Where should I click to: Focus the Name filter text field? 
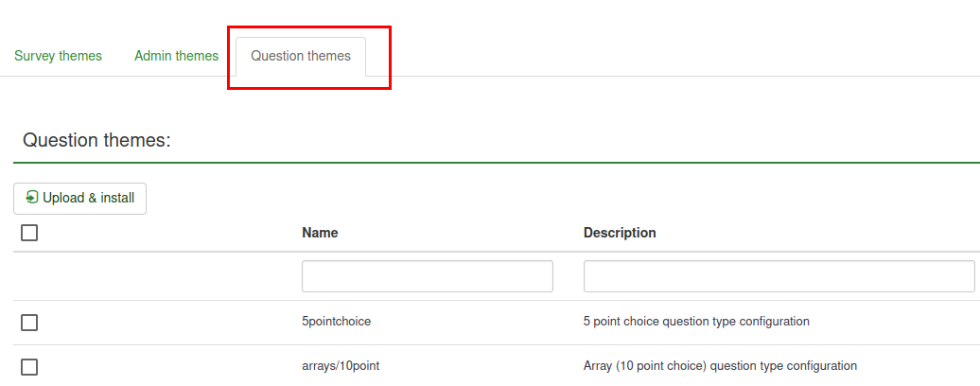click(427, 276)
